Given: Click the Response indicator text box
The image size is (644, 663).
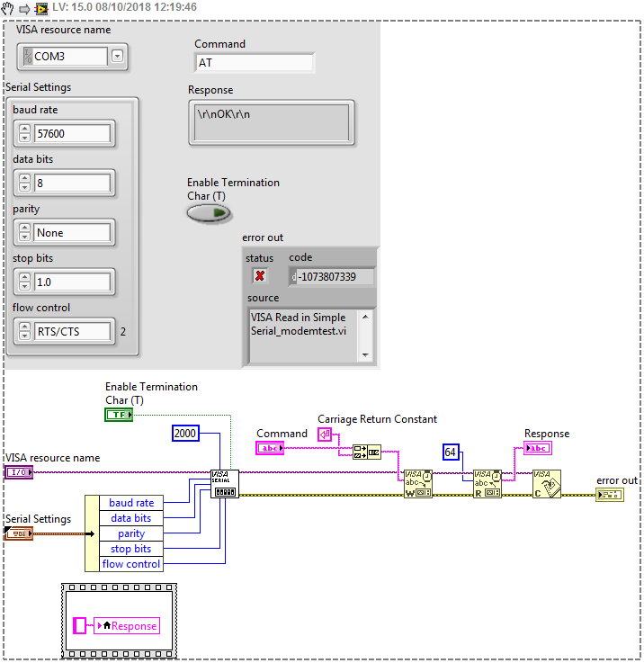Looking at the screenshot, I should tap(272, 123).
